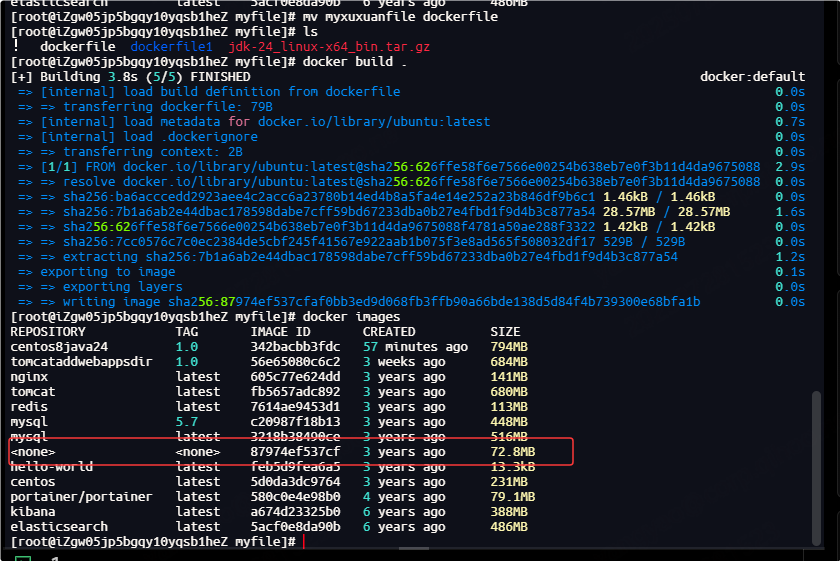Screen dimensions: 840x561
Task: Click the '4 years ago' created value
Action: (404, 497)
